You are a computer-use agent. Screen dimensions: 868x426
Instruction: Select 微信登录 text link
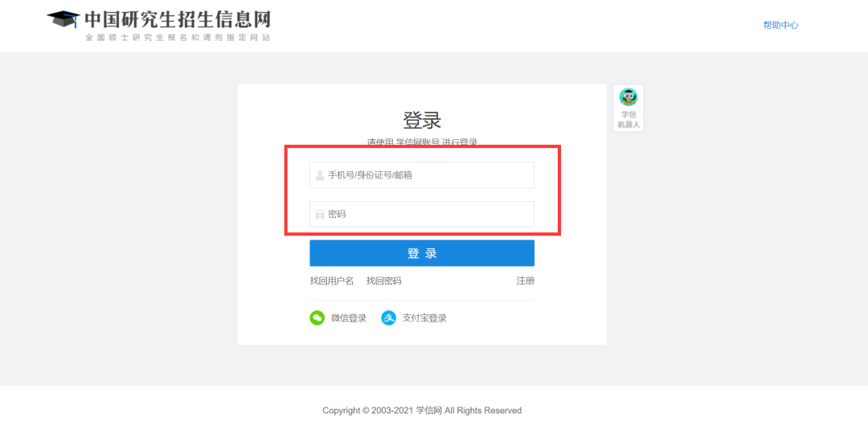(x=349, y=318)
